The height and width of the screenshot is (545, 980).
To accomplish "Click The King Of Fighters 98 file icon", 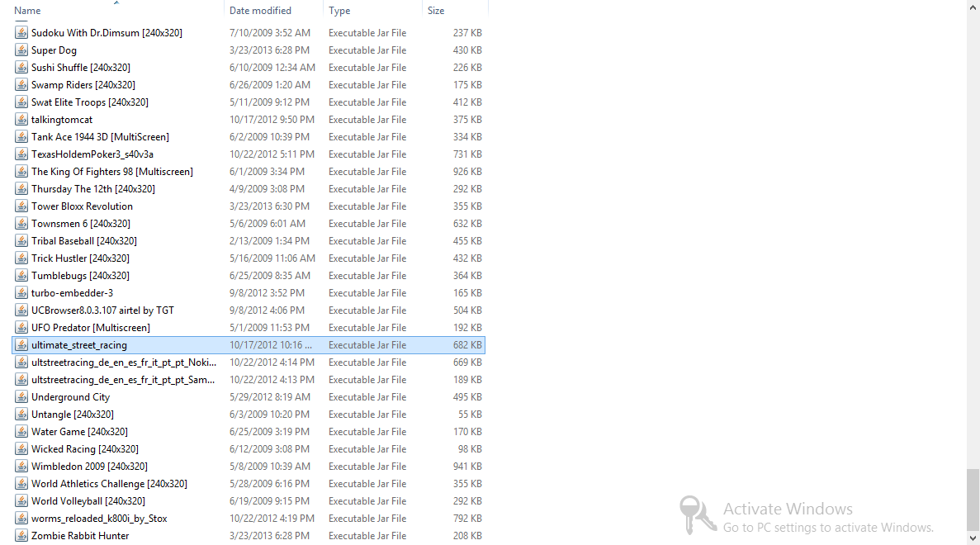I will click(21, 171).
